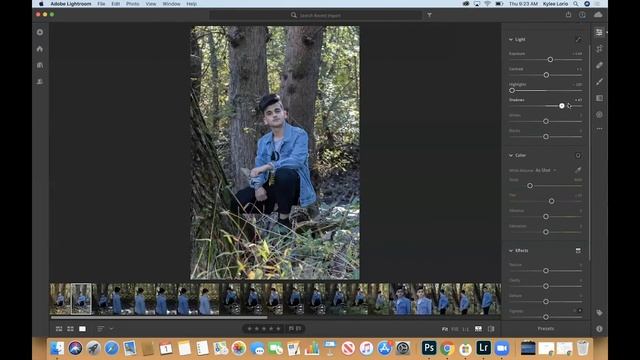Screen dimensions: 640x360
Task: Expand the Vignette options arrow
Action: pyautogui.click(x=580, y=311)
